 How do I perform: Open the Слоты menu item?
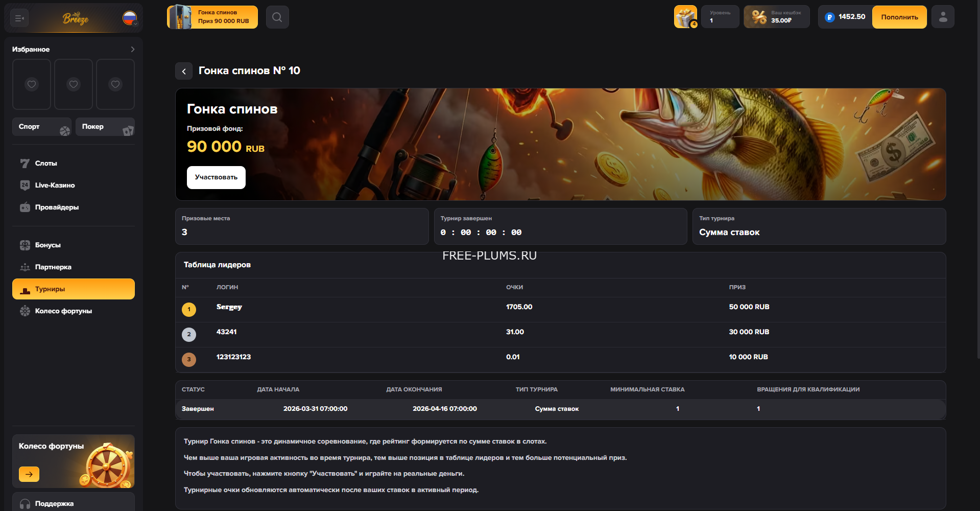[x=46, y=164]
